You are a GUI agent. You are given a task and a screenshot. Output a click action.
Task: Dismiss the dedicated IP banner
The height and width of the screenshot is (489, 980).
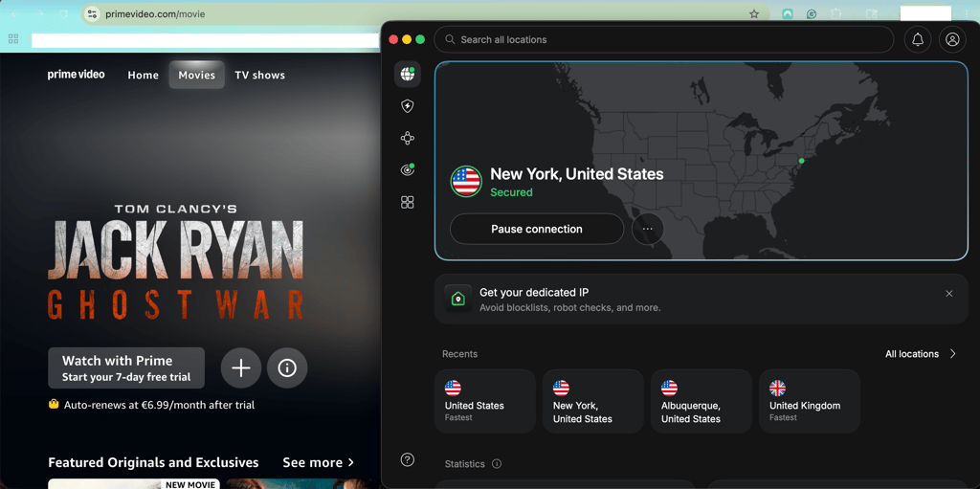point(949,293)
